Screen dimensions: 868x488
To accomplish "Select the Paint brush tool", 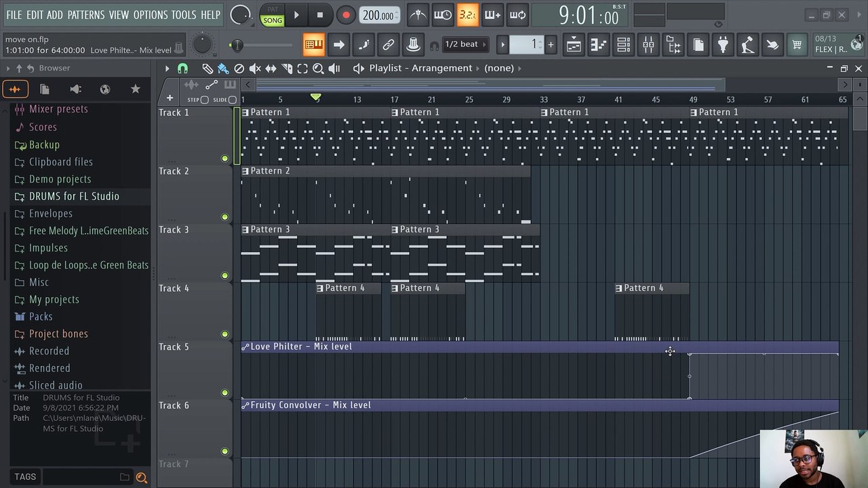I will point(223,68).
